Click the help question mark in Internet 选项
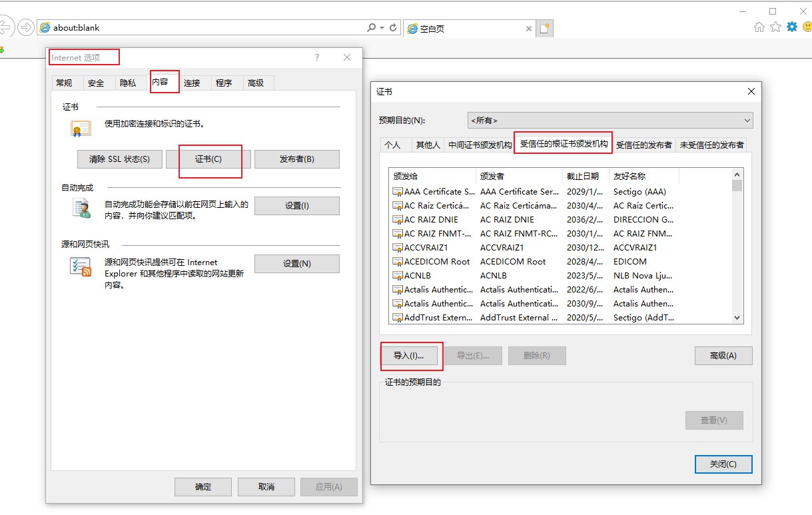This screenshot has height=515, width=812. [317, 57]
